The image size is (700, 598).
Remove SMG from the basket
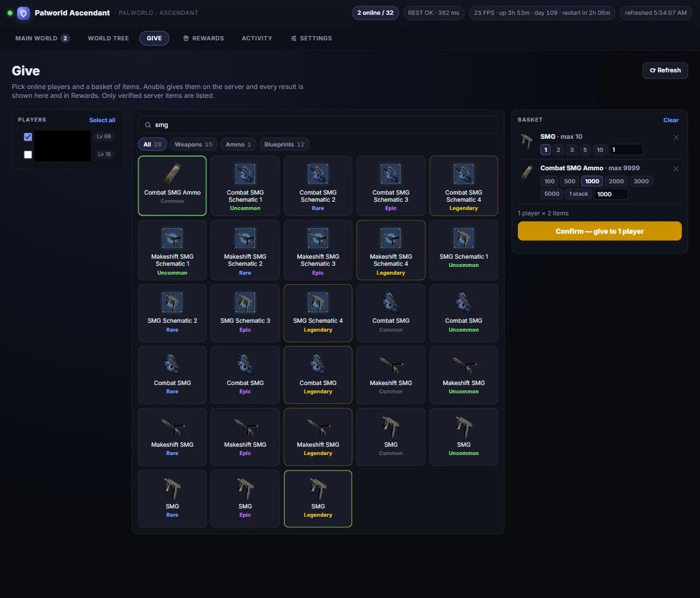point(676,138)
